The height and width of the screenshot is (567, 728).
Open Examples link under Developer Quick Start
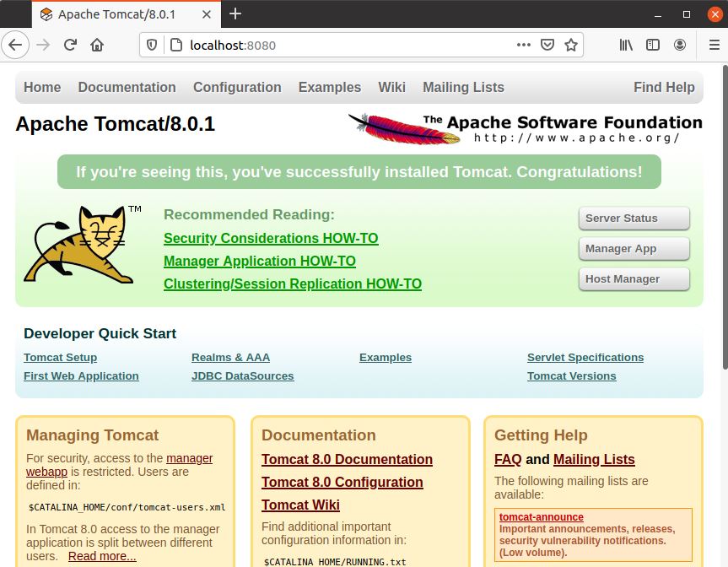(x=386, y=358)
